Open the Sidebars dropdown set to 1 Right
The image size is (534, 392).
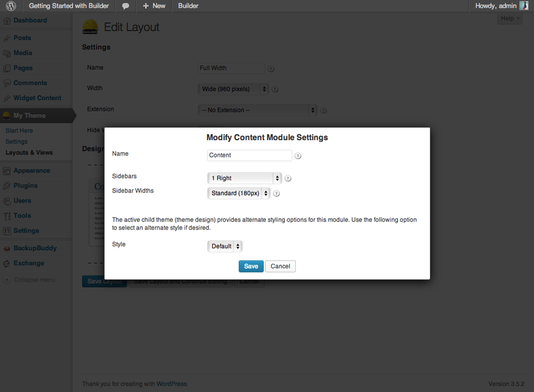point(244,178)
